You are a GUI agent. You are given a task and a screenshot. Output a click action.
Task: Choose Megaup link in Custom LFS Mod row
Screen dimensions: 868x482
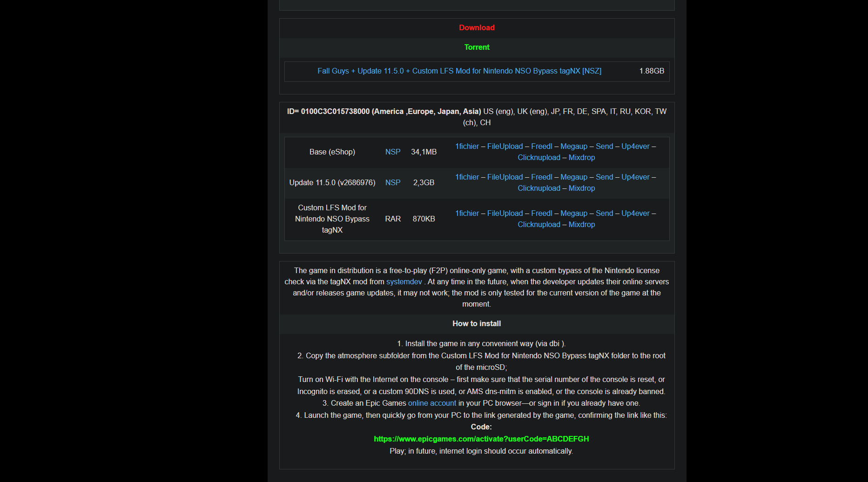tap(574, 214)
